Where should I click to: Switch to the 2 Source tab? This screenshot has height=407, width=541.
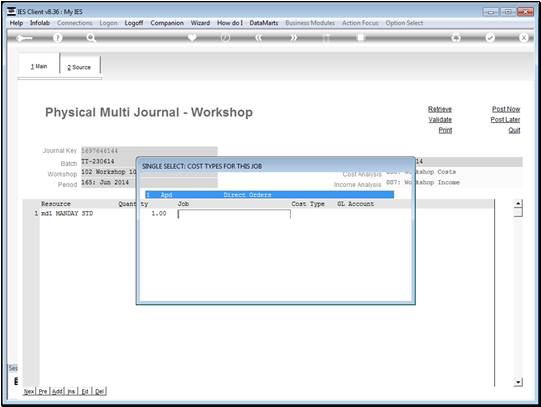click(80, 67)
